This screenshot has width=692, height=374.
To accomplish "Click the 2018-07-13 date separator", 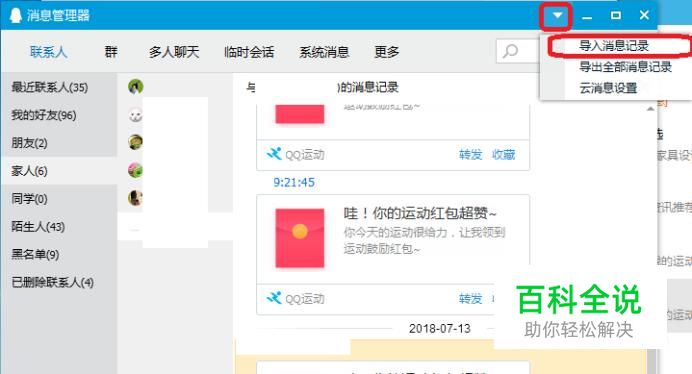I will tap(440, 329).
